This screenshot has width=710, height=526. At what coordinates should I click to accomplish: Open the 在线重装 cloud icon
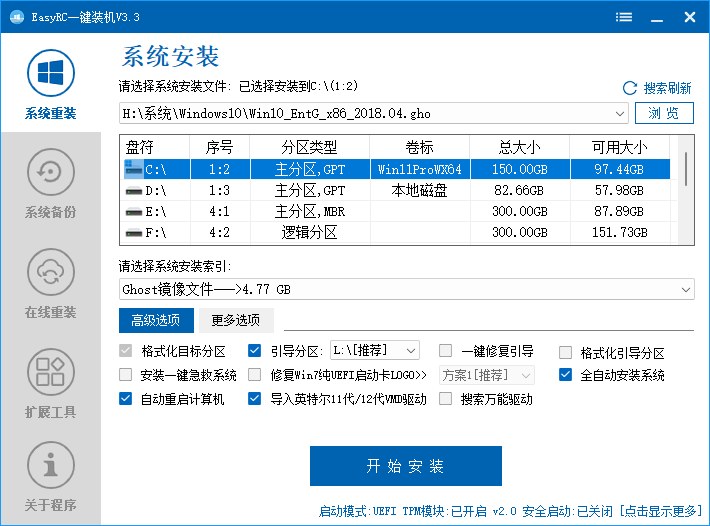50,272
